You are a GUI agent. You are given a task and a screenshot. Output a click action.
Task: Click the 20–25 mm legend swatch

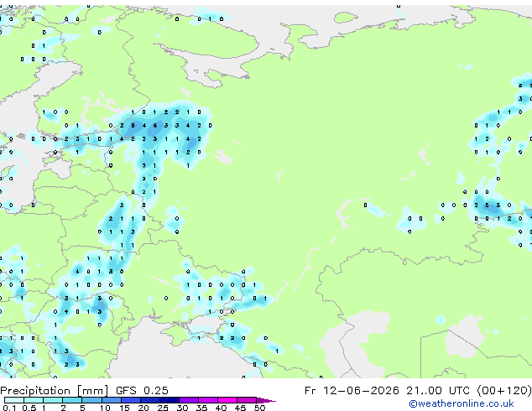pos(149,400)
